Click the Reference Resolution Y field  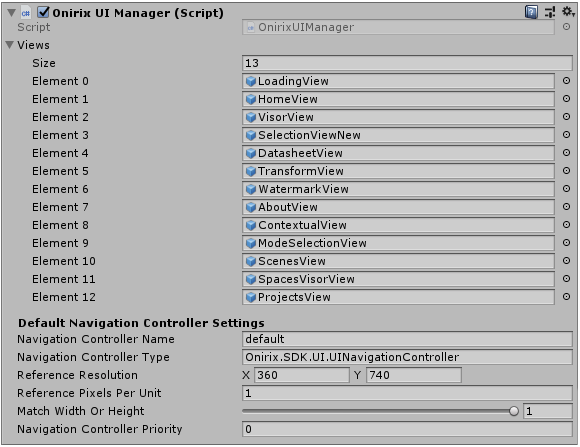pyautogui.click(x=414, y=375)
